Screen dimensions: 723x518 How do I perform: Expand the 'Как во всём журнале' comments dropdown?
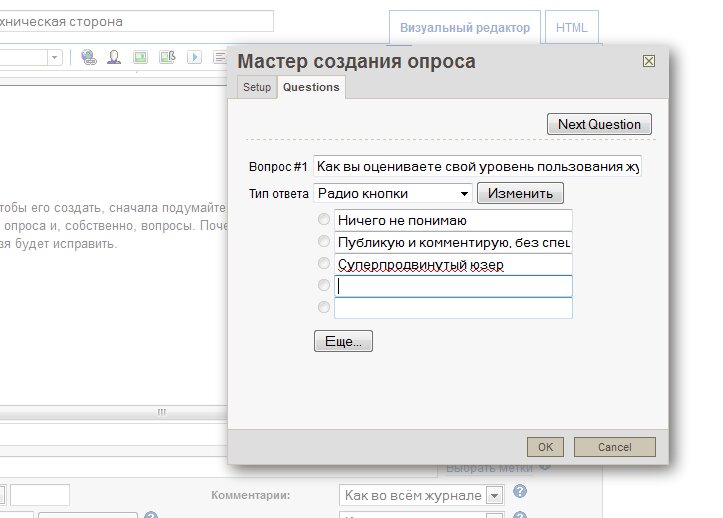point(495,495)
